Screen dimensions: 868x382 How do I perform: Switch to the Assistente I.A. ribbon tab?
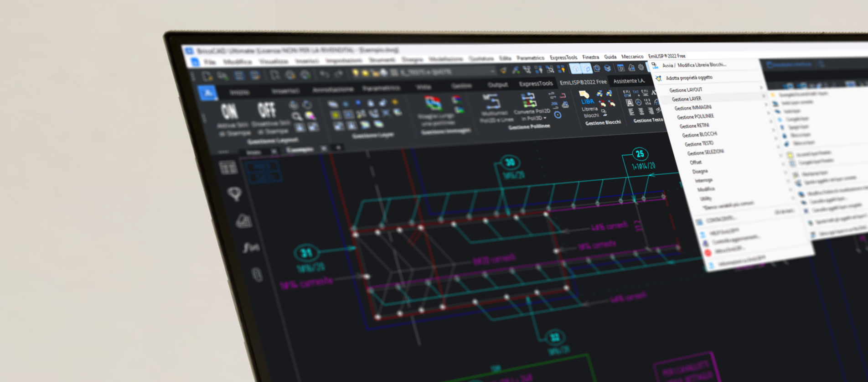629,81
